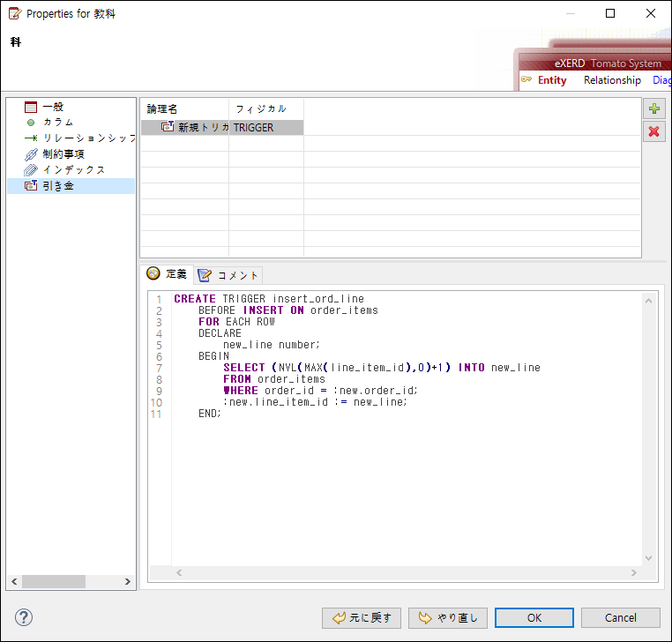The image size is (672, 642).
Task: Open help with the question mark icon
Action: pyautogui.click(x=24, y=617)
